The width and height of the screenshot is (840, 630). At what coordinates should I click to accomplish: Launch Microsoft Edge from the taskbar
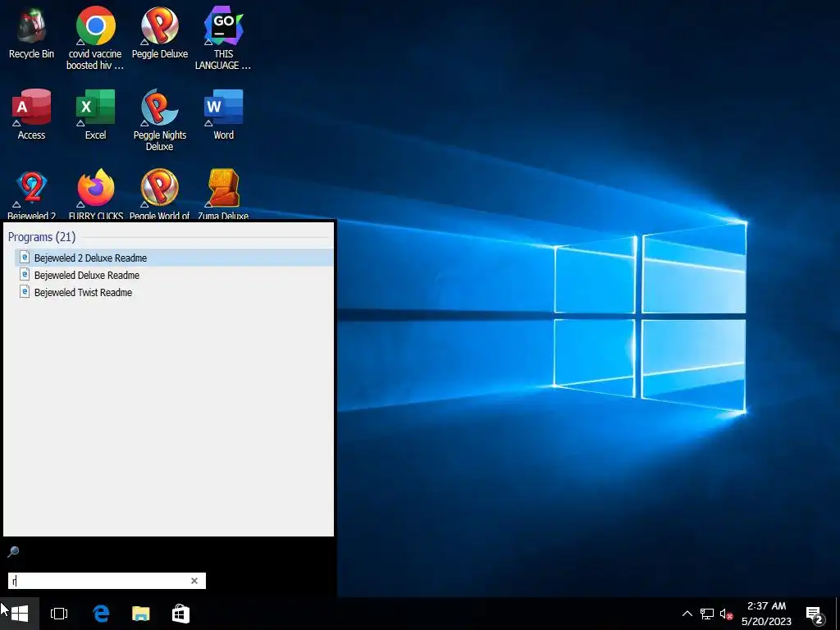coord(101,614)
